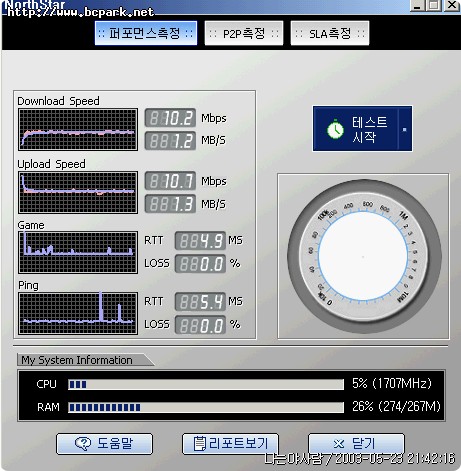Click the 26% (274/267M) RAM text
The image size is (461, 471).
click(396, 406)
